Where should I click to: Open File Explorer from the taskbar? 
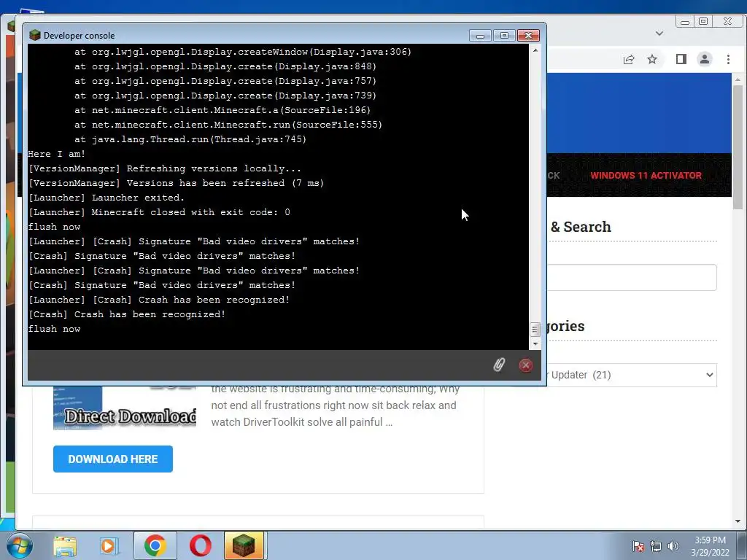pyautogui.click(x=65, y=545)
